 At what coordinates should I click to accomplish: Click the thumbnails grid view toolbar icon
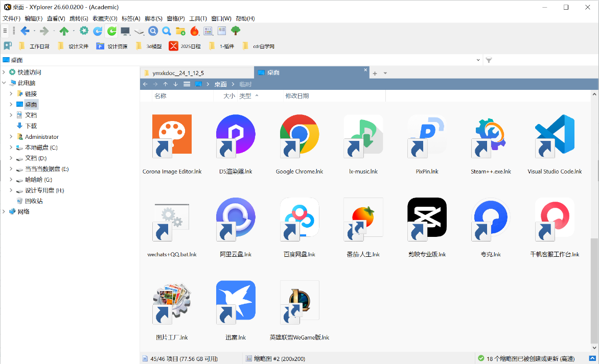tap(208, 31)
